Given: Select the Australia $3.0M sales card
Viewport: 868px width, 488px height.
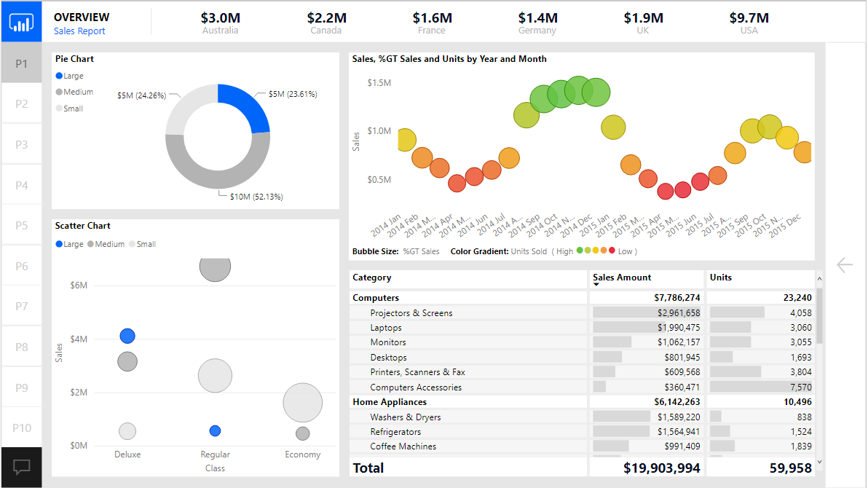Looking at the screenshot, I should (220, 23).
